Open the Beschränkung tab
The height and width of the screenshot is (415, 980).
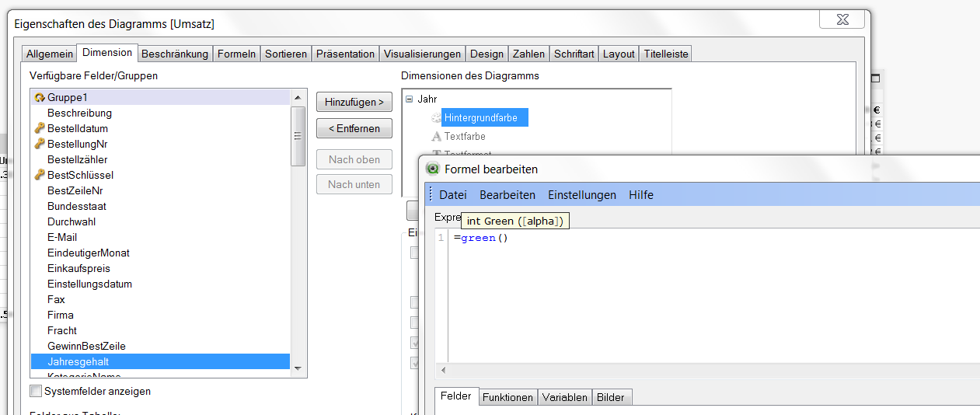175,54
